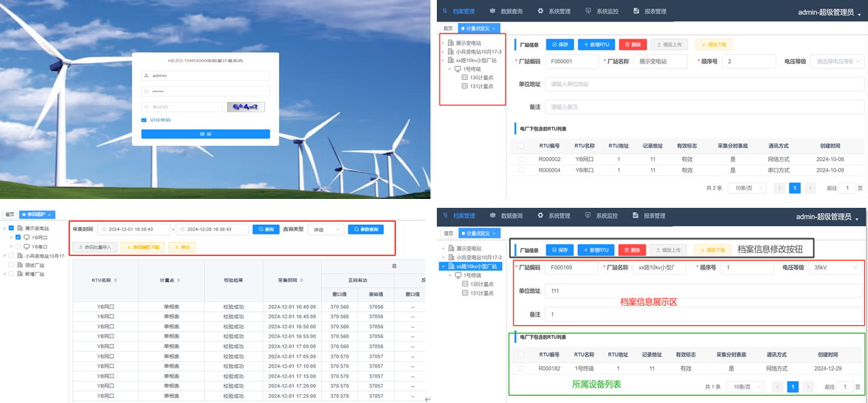Close the 表码维护 tab with its x
Viewport: 868px width, 403px height.
coord(50,215)
